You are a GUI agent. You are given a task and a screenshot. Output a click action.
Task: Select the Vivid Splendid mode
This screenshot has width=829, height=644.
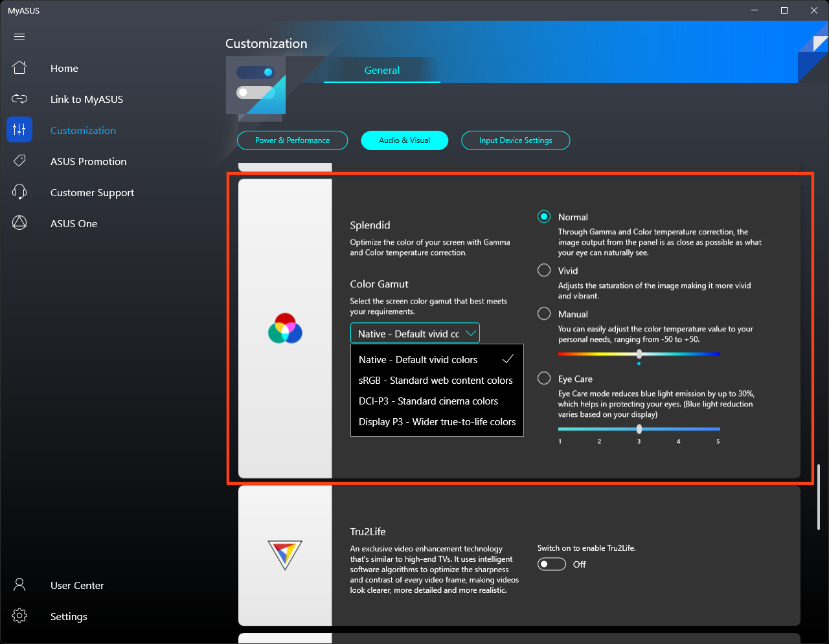tap(544, 271)
